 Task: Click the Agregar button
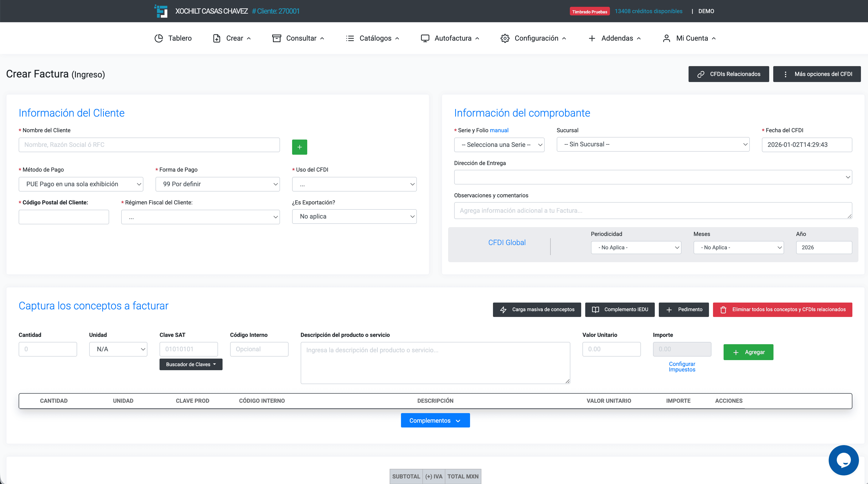748,352
